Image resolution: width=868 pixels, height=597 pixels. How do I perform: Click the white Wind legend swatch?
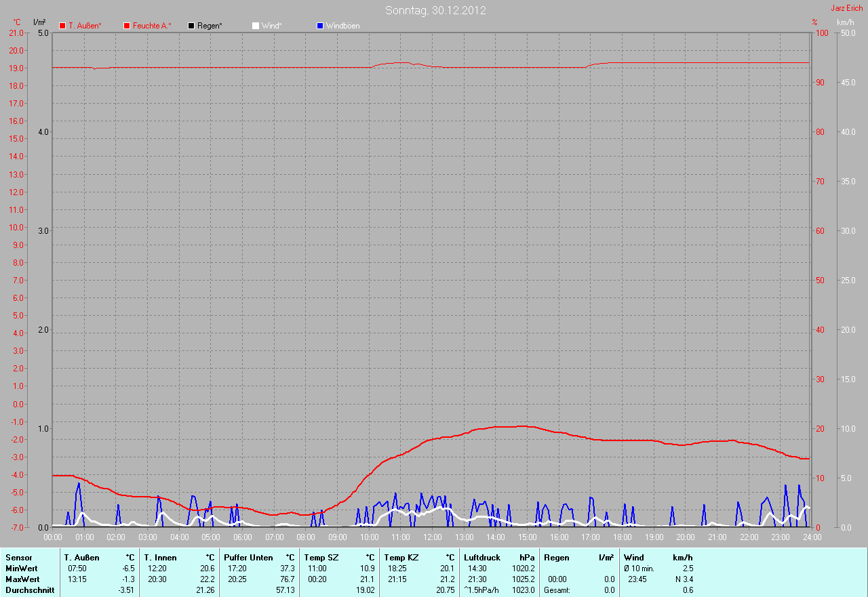tap(256, 26)
